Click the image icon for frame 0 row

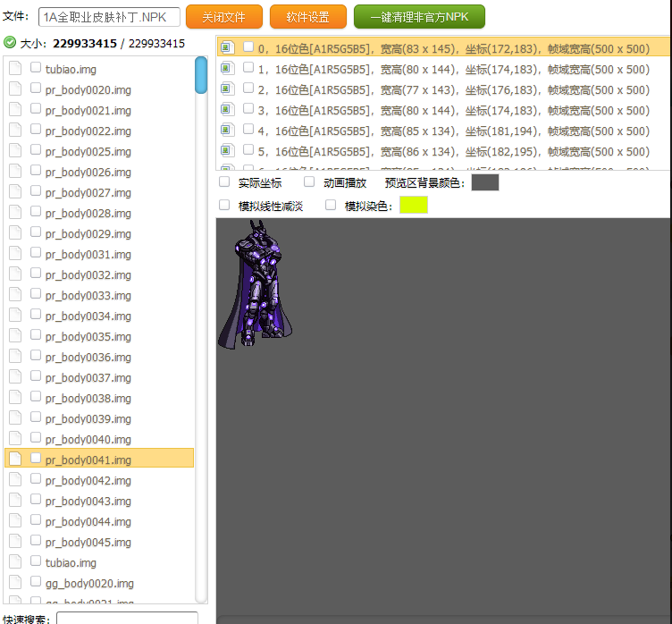[227, 47]
